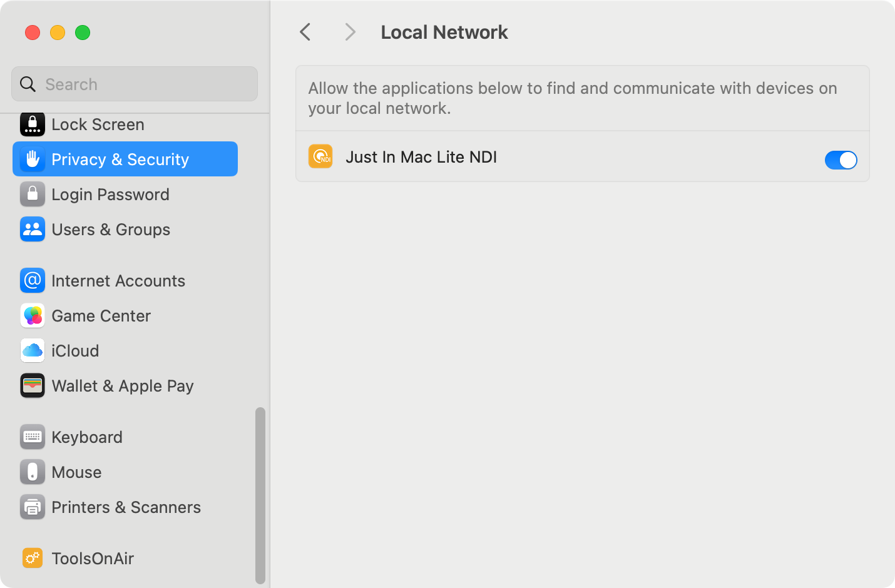895x588 pixels.
Task: Click the Wallet & Apple Pay icon
Action: click(x=33, y=386)
